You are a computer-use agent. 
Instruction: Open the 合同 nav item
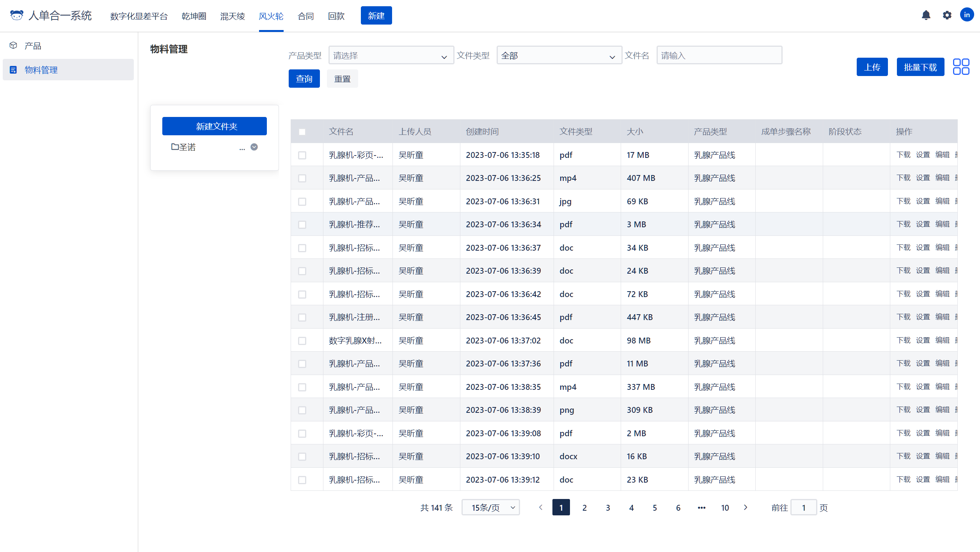tap(306, 16)
